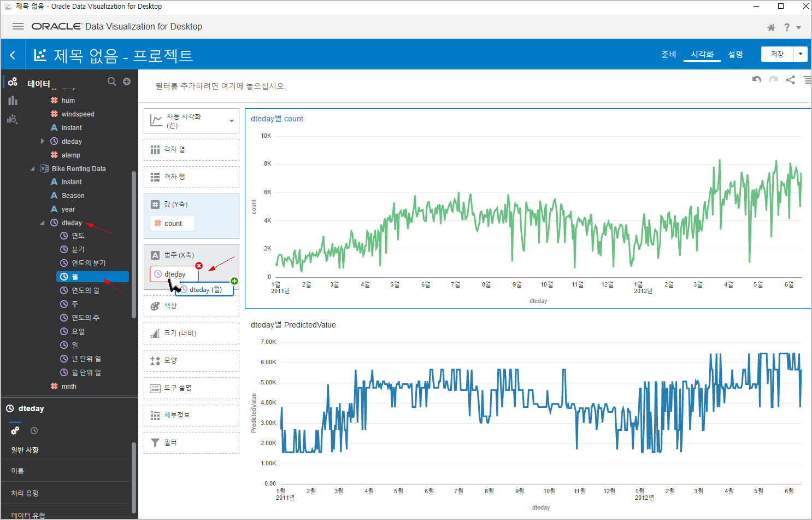The image size is (812, 520).
Task: Select the windspeed data column
Action: tap(78, 114)
